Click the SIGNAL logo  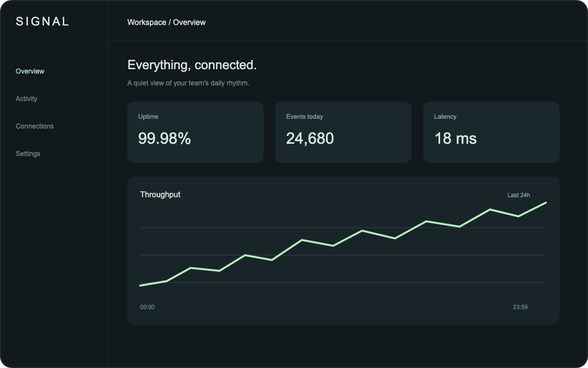(x=43, y=21)
